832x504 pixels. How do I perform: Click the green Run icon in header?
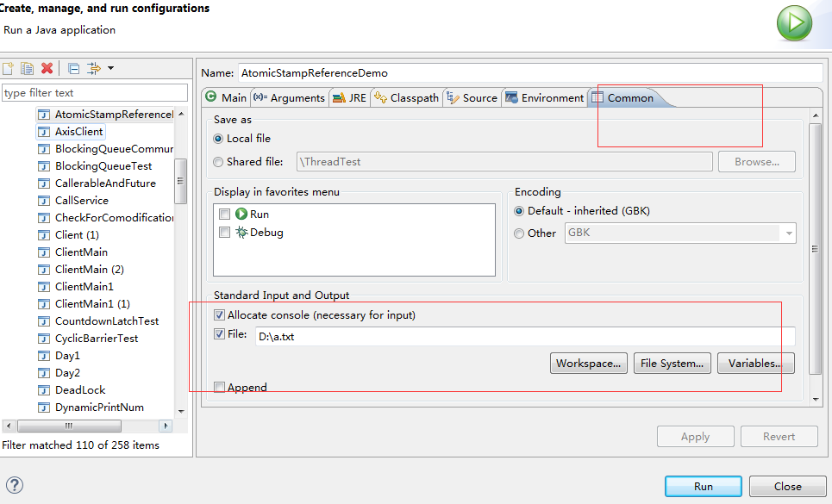point(794,23)
